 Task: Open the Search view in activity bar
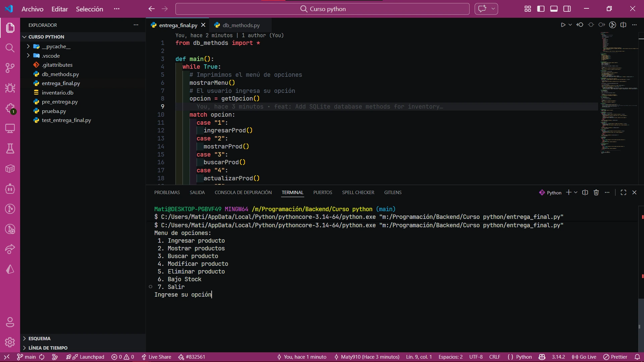tap(10, 48)
